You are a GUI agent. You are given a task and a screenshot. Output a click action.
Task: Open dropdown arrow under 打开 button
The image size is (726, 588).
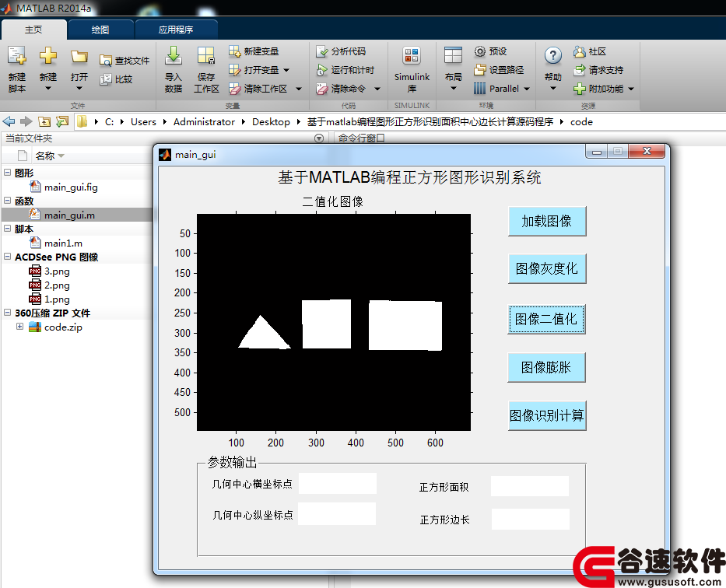[x=79, y=88]
